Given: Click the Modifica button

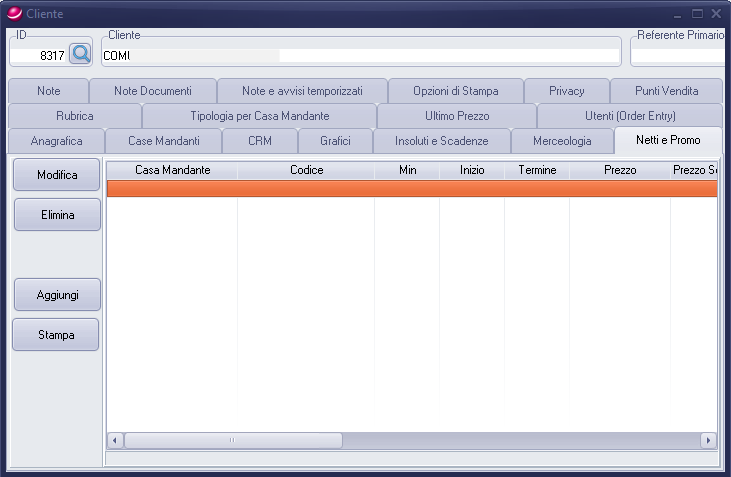Looking at the screenshot, I should point(56,174).
